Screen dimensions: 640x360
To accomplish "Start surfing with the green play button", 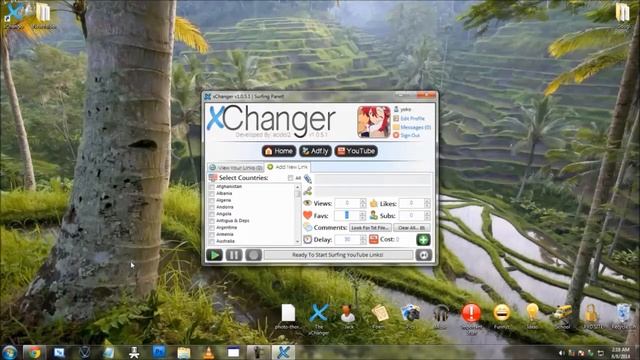I will (214, 255).
